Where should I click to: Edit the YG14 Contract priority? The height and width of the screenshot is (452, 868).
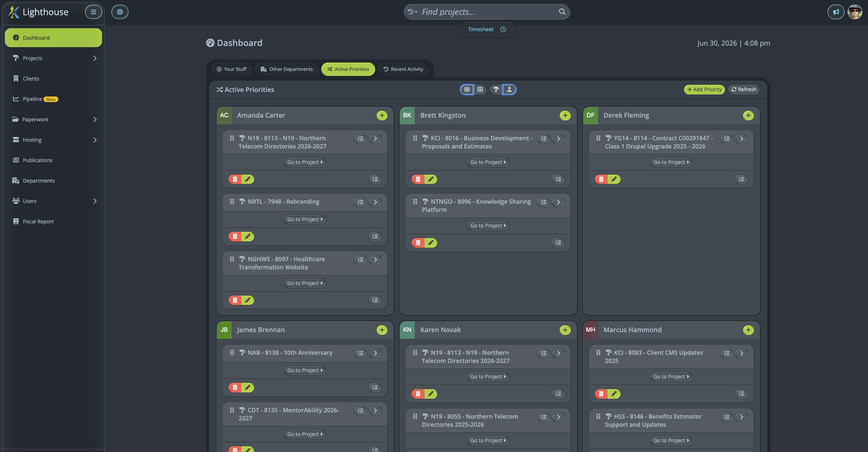pos(614,179)
